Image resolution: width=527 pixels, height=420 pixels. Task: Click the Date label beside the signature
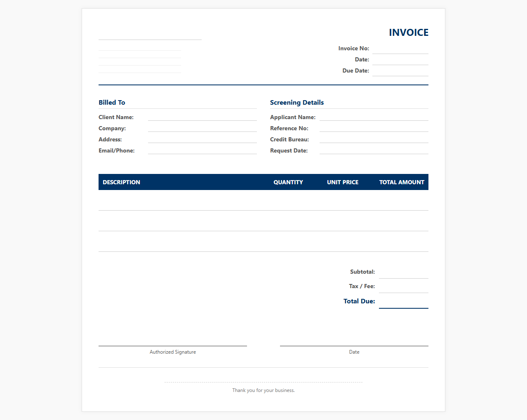click(354, 352)
